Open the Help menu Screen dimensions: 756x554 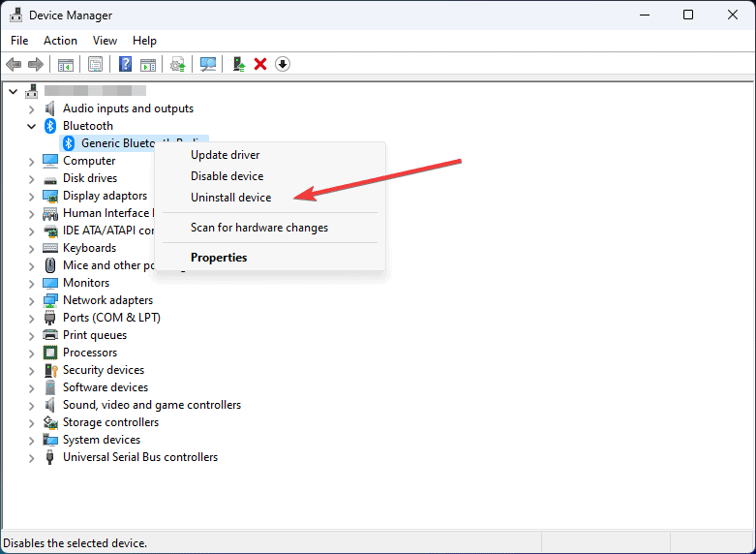pyautogui.click(x=144, y=41)
